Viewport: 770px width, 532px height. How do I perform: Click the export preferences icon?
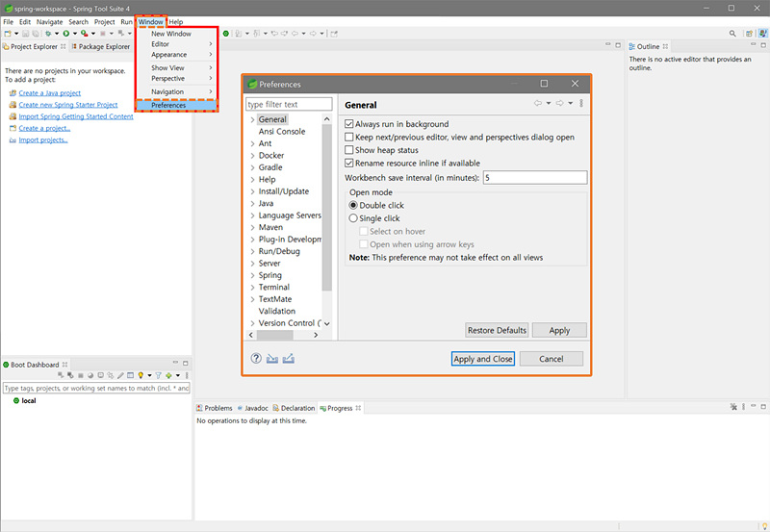[x=288, y=359]
